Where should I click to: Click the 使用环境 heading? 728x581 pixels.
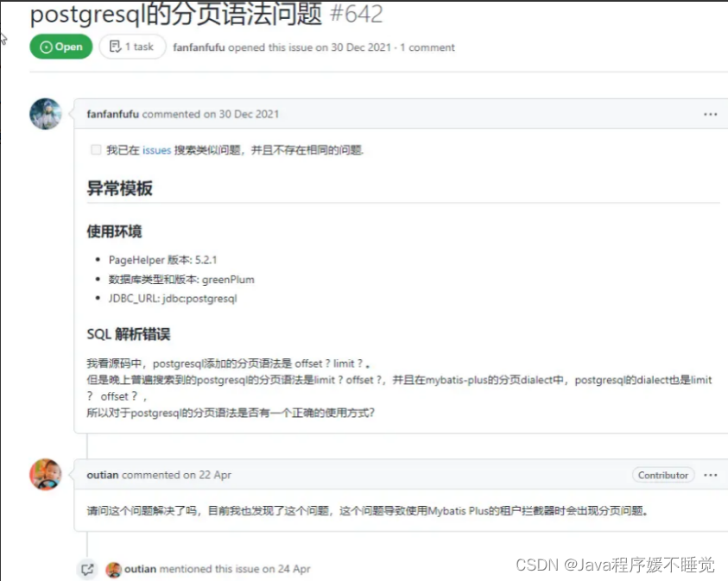pos(114,231)
